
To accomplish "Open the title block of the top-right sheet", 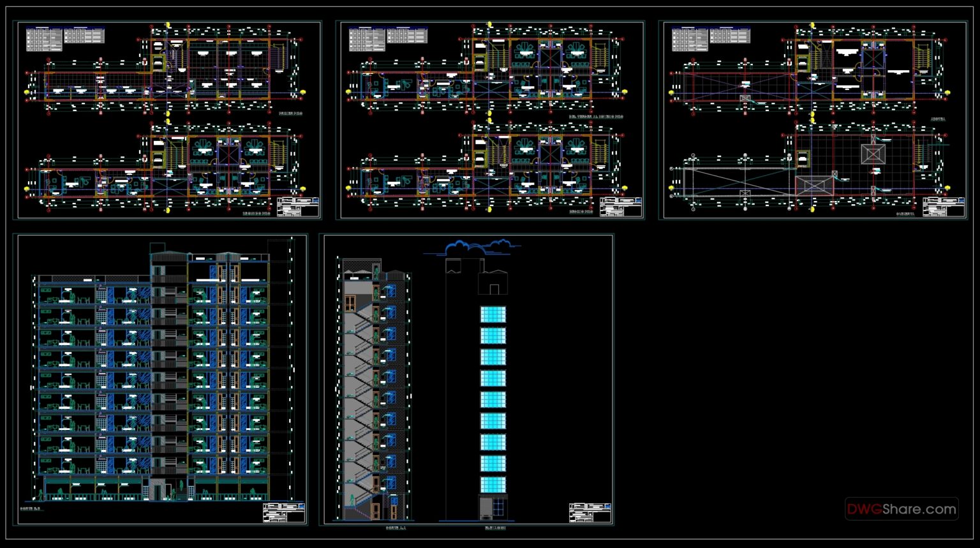I will [944, 207].
